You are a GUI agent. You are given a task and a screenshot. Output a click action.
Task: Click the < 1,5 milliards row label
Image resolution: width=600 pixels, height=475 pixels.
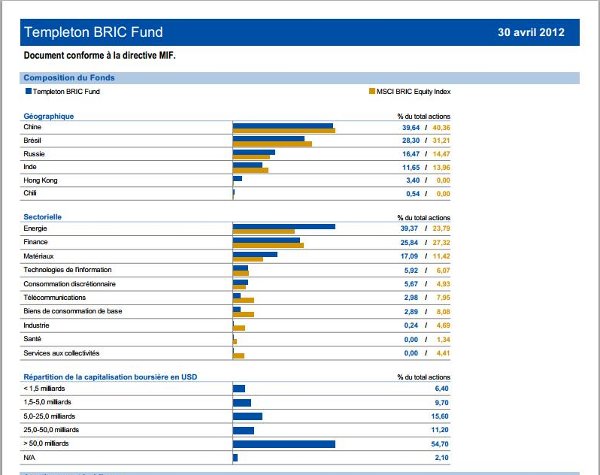click(x=44, y=388)
